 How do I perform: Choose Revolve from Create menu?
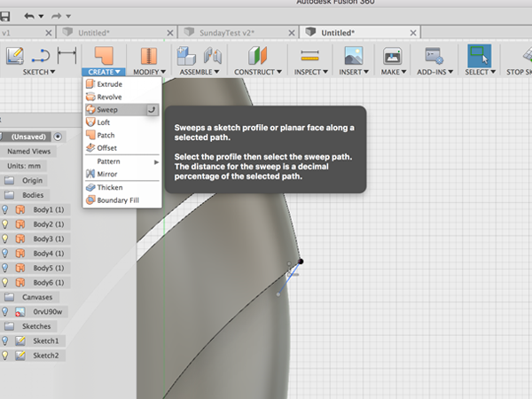pos(122,97)
